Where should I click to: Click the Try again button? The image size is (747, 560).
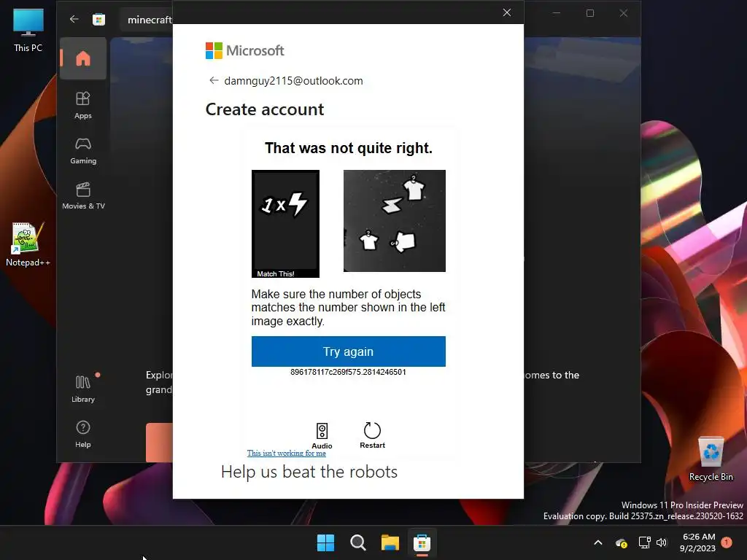348,351
